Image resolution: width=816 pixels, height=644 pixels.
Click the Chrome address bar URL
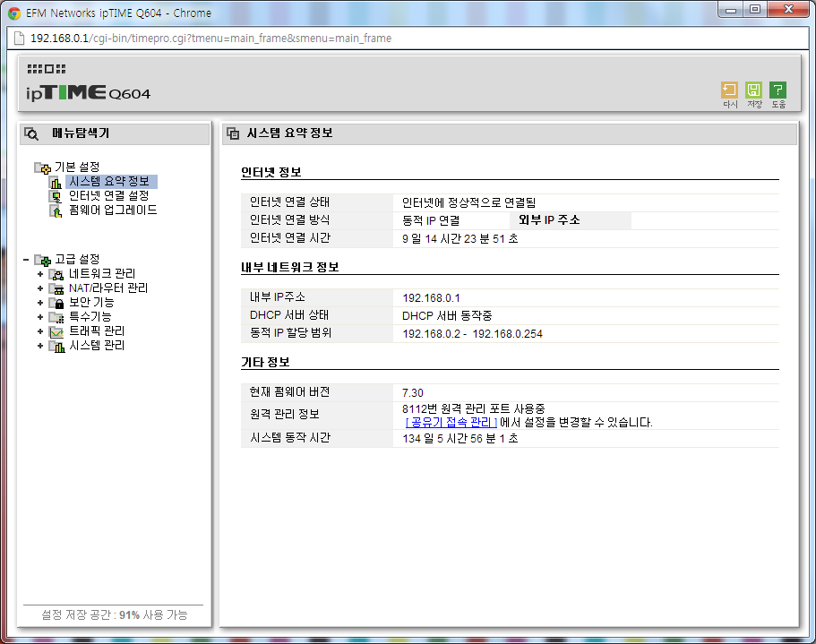[210, 39]
